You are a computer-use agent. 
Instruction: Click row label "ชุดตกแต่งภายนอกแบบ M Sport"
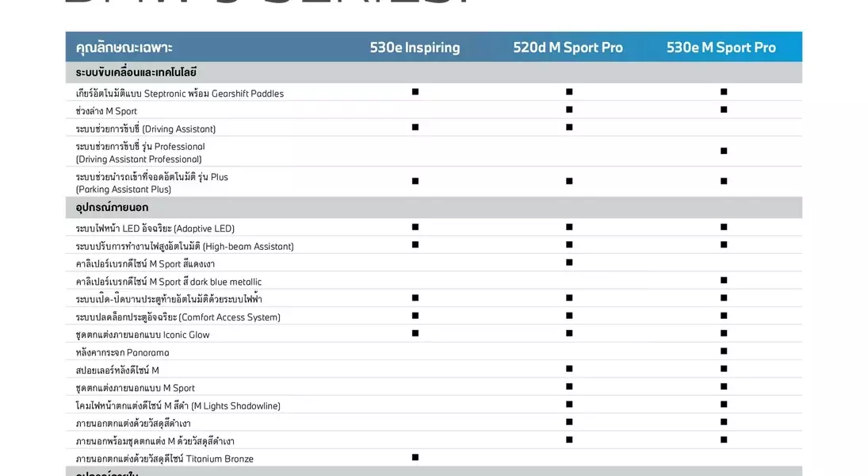pyautogui.click(x=135, y=388)
